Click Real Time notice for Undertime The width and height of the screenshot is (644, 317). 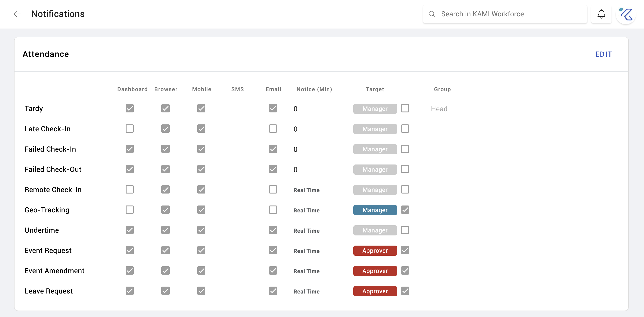[307, 231]
